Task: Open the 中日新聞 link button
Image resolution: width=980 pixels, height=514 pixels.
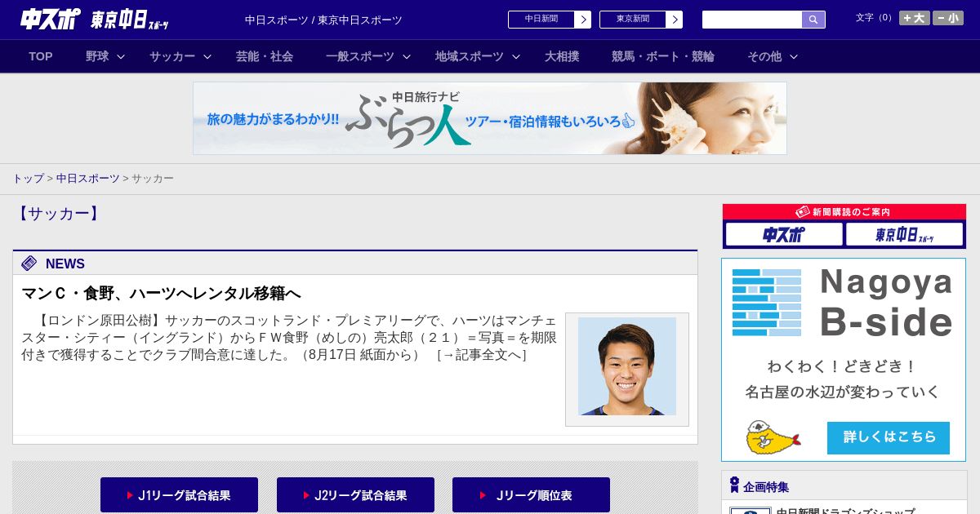Action: [x=541, y=20]
